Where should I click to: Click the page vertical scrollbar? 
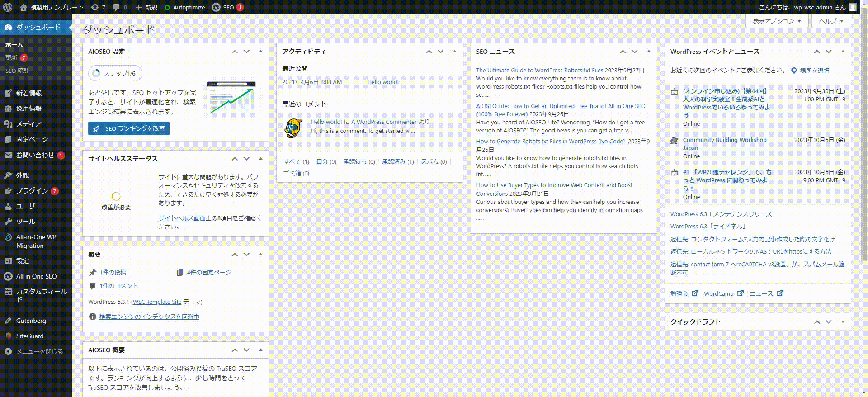point(864,136)
